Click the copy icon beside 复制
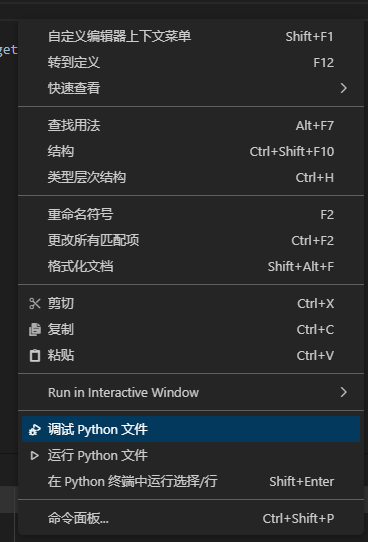The height and width of the screenshot is (542, 368). point(35,329)
